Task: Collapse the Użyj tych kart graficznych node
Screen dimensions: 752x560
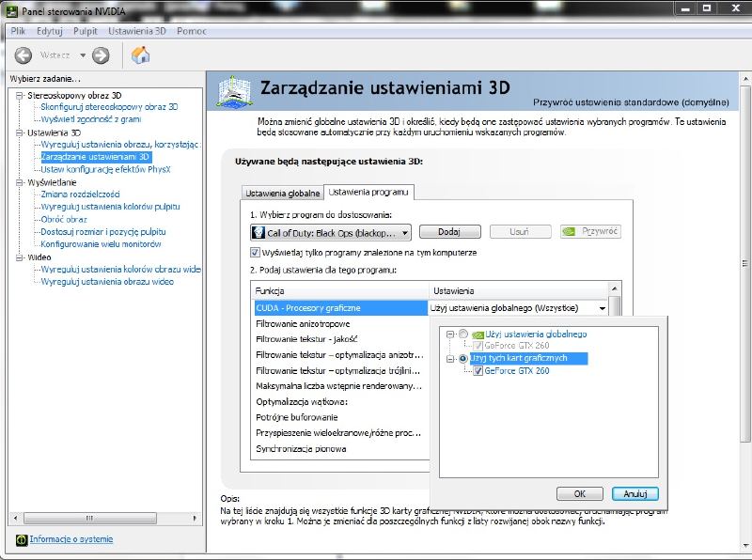Action: (450, 359)
